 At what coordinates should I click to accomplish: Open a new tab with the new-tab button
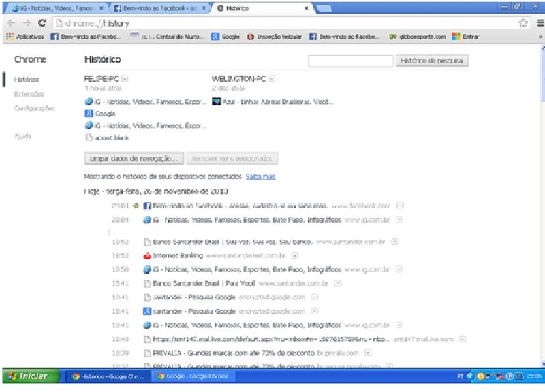tap(324, 9)
